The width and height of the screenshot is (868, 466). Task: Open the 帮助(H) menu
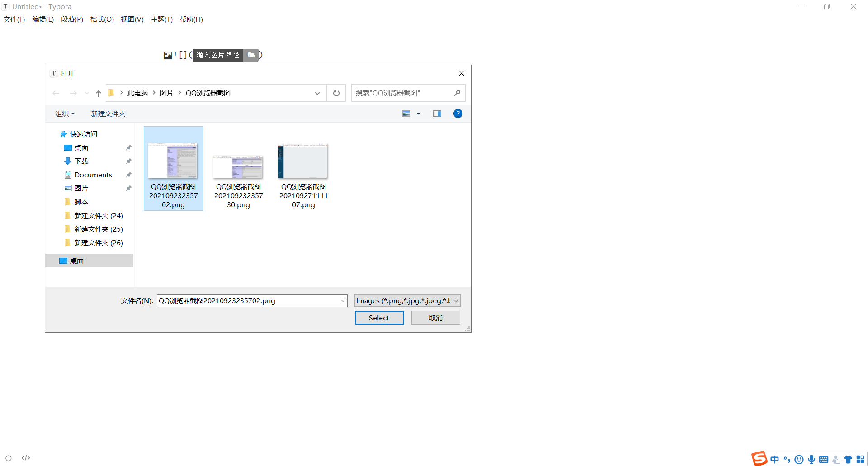(191, 19)
